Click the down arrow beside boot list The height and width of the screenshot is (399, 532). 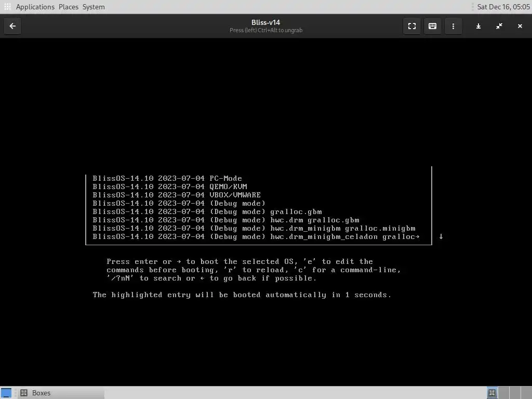(441, 236)
